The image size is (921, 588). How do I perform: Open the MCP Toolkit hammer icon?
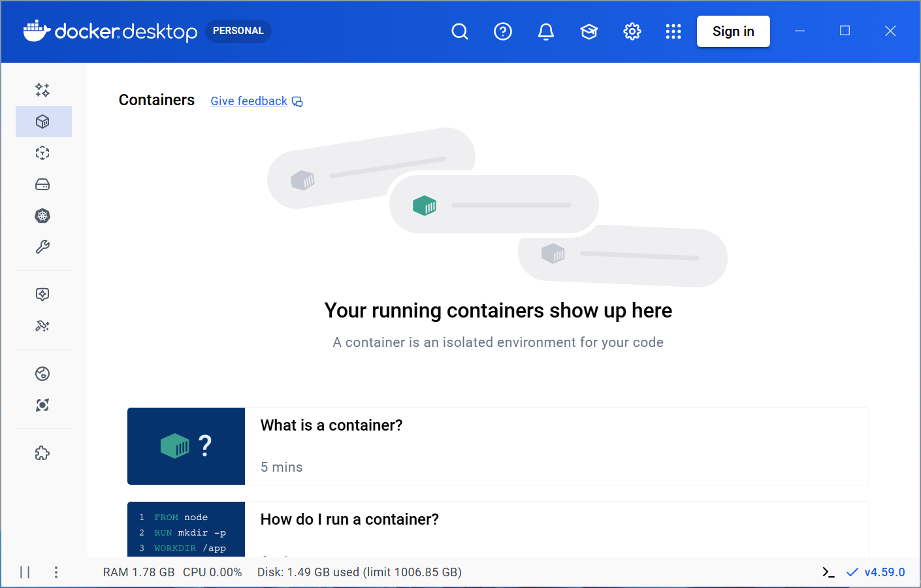pyautogui.click(x=42, y=325)
